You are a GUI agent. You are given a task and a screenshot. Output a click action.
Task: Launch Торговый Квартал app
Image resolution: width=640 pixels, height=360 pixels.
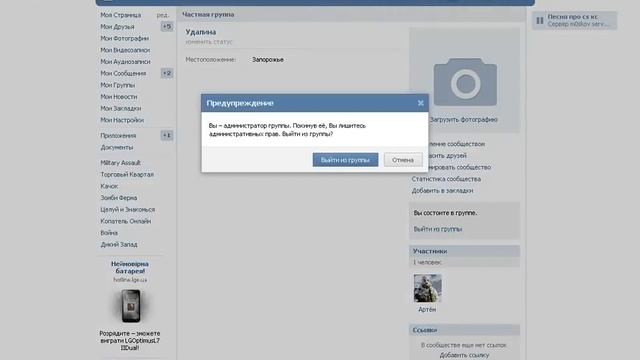click(127, 174)
